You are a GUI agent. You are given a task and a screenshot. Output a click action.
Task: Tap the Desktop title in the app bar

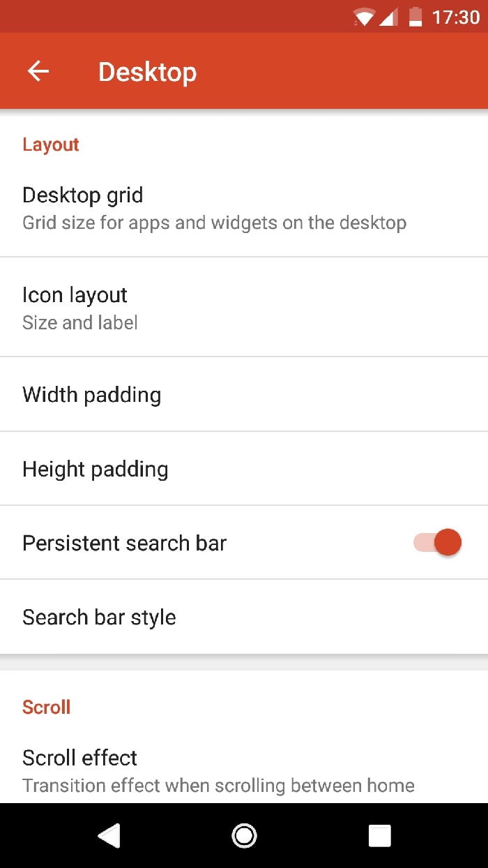tap(148, 70)
